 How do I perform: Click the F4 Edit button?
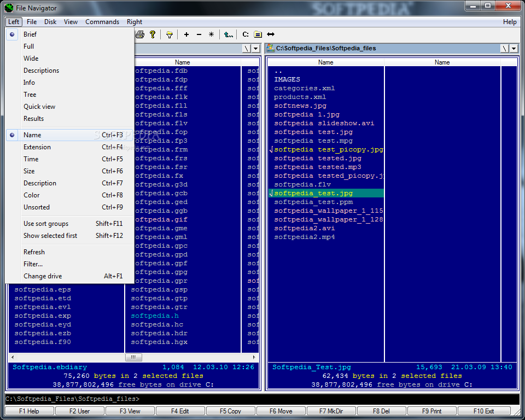[x=180, y=411]
